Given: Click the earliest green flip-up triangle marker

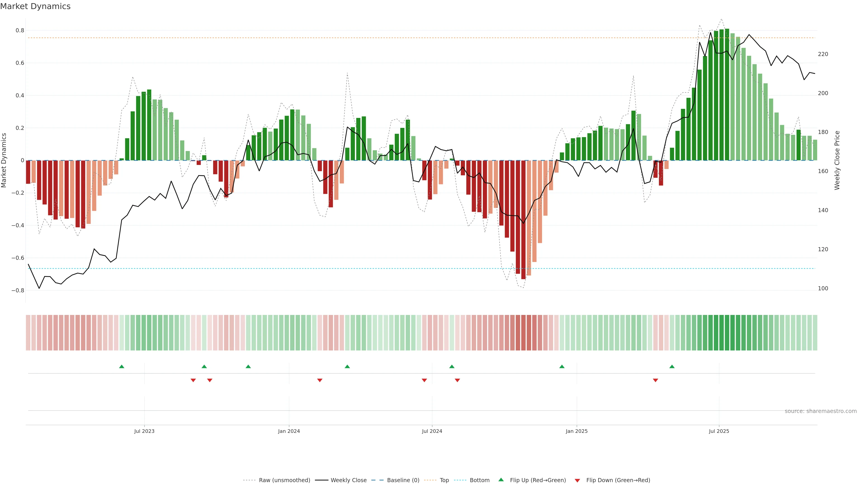Looking at the screenshot, I should pos(122,366).
